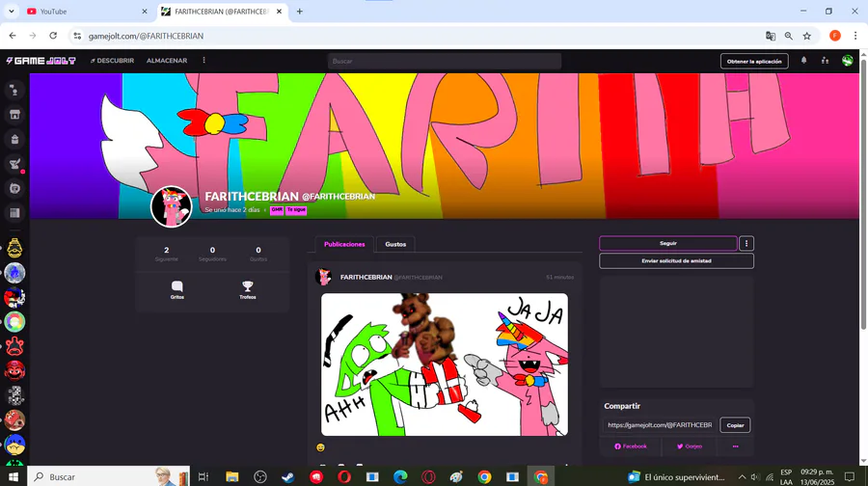Open the blue penguin community in sidebar
Screen dimensions: 868x486
coord(14,445)
